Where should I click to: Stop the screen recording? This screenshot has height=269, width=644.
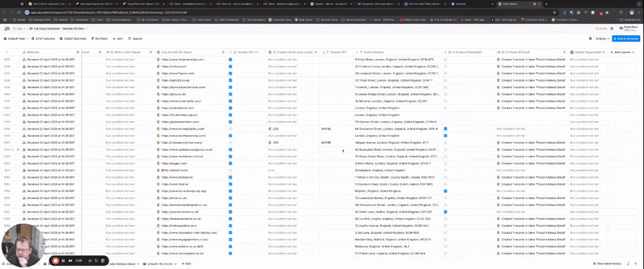55,260
